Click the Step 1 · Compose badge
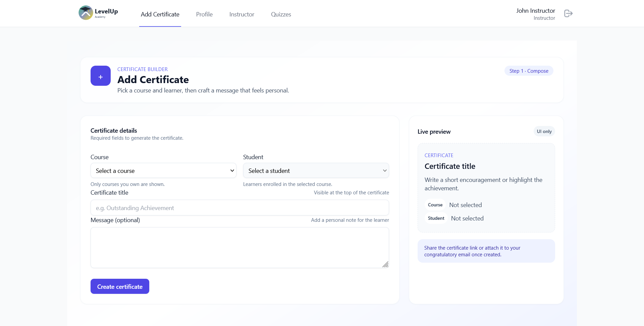644x326 pixels. tap(529, 71)
